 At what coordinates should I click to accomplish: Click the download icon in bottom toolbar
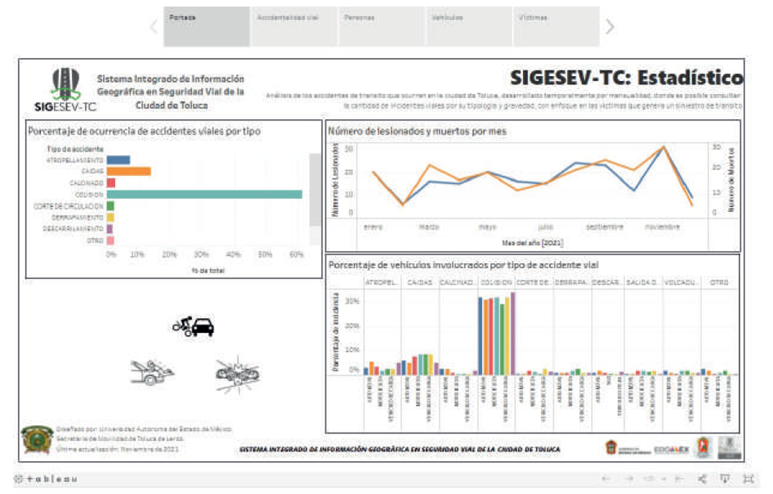coord(724,479)
